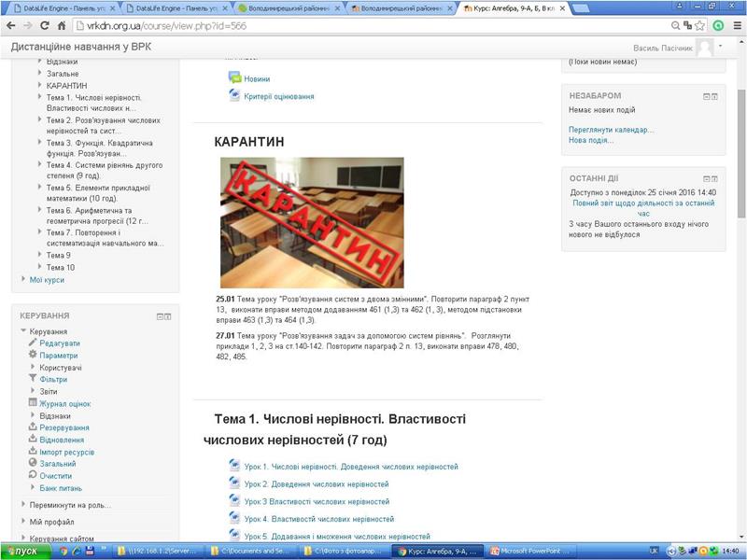This screenshot has width=747, height=560.
Task: Click the zoom magnifier icon in address bar
Action: [675, 26]
